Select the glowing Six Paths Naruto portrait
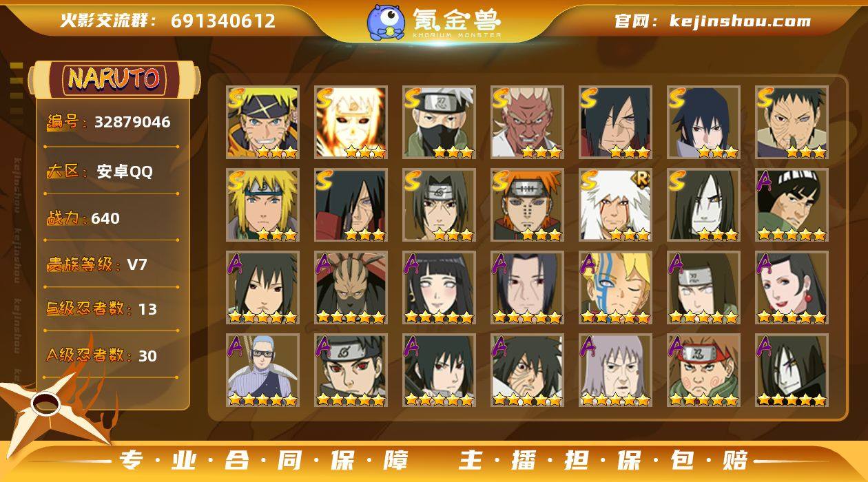This screenshot has width=868, height=482. point(351,123)
